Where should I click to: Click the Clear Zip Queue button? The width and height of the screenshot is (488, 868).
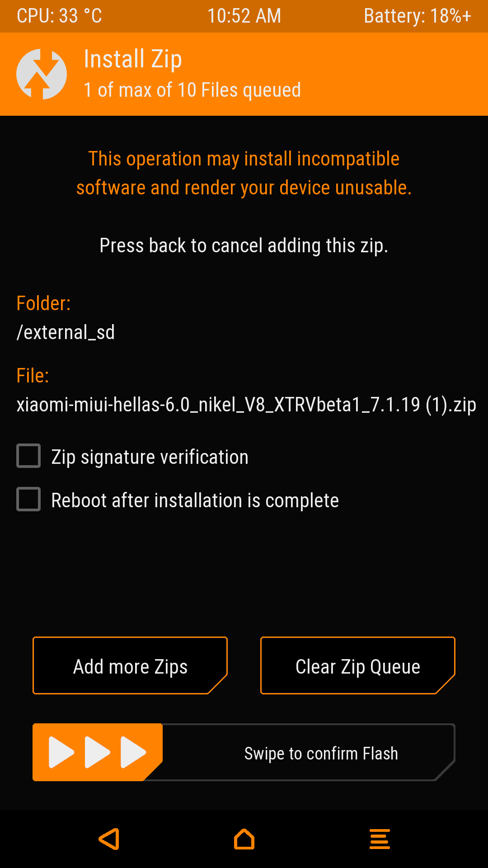click(x=358, y=665)
